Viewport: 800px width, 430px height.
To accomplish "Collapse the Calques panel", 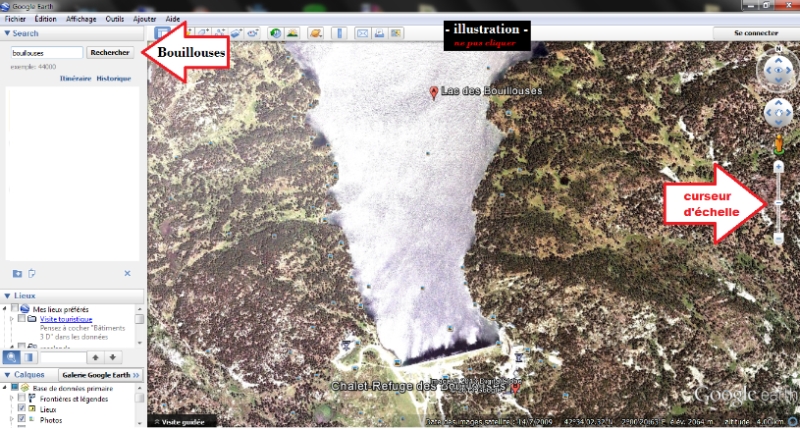I will pyautogui.click(x=7, y=375).
